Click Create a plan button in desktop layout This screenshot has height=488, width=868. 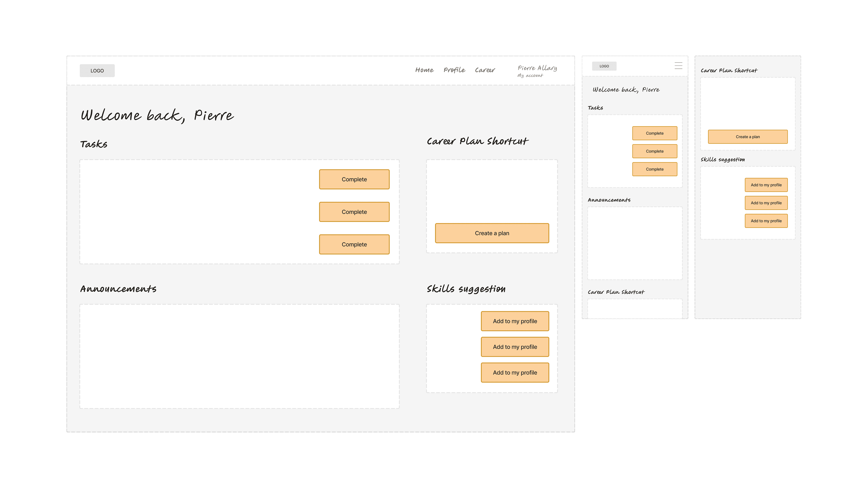pyautogui.click(x=492, y=233)
